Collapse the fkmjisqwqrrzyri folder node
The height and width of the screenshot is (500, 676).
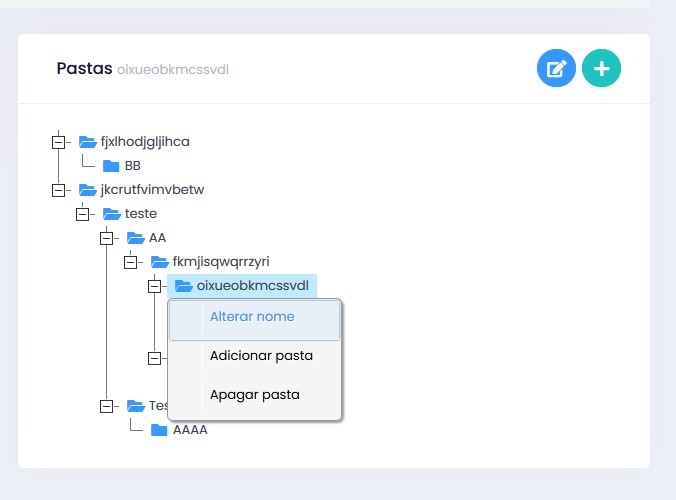pos(131,262)
